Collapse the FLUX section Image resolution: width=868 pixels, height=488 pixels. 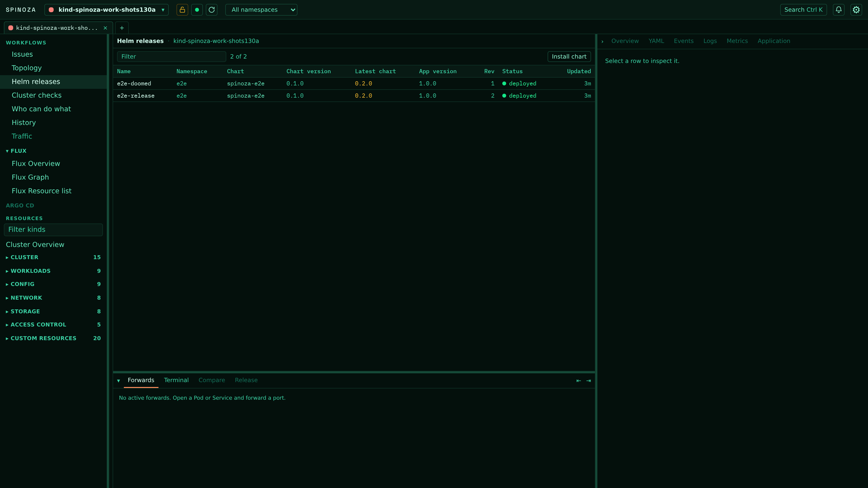click(16, 151)
